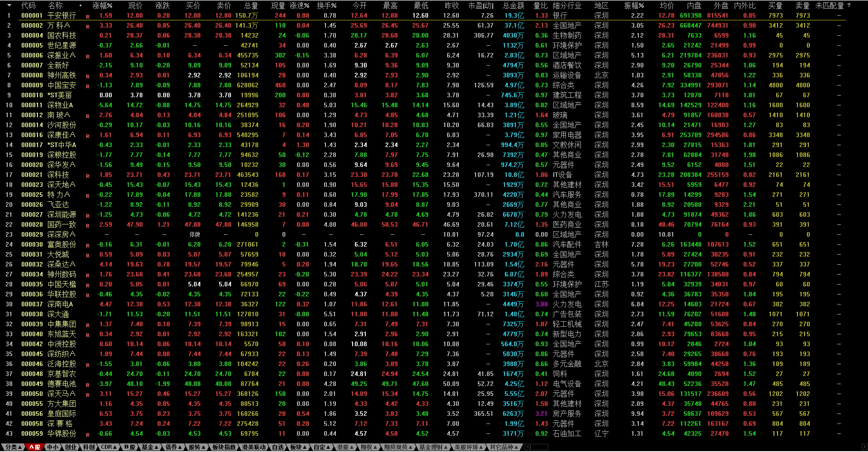Image resolution: width=868 pixels, height=452 pixels.
Task: Click the R marker beside 深康佳A
Action: [x=88, y=136]
